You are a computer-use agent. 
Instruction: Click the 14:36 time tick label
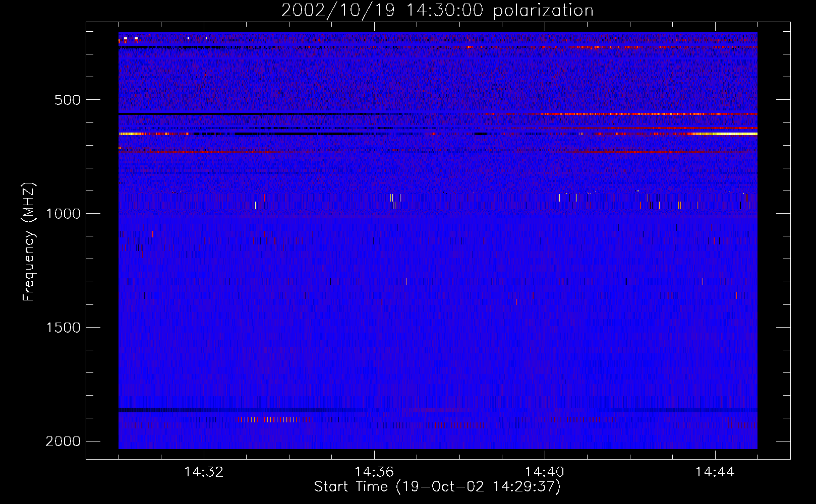click(374, 472)
